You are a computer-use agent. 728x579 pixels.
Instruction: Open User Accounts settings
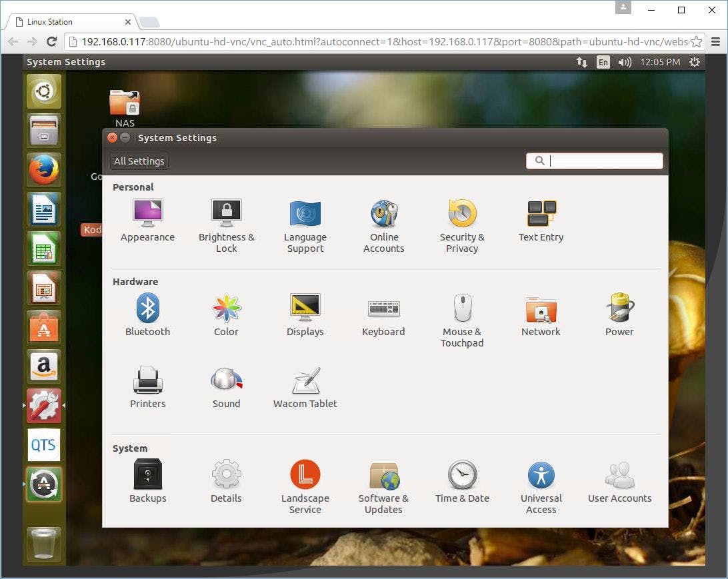pyautogui.click(x=619, y=481)
